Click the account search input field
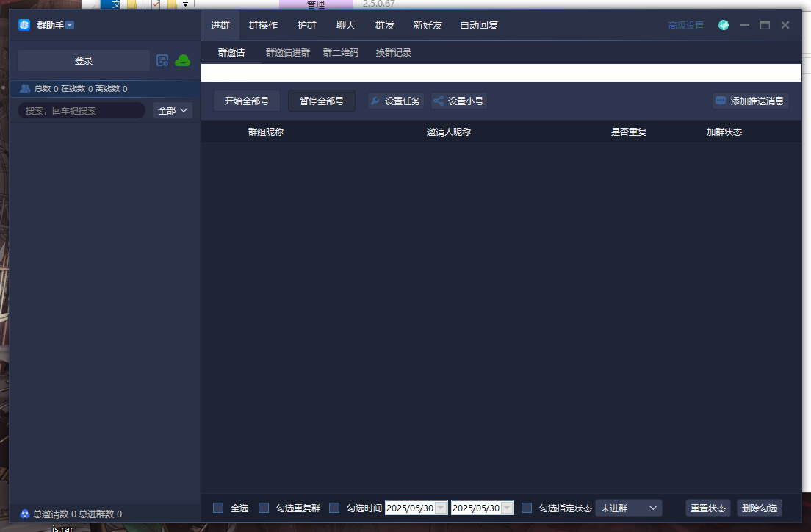Image resolution: width=811 pixels, height=532 pixels. point(81,110)
